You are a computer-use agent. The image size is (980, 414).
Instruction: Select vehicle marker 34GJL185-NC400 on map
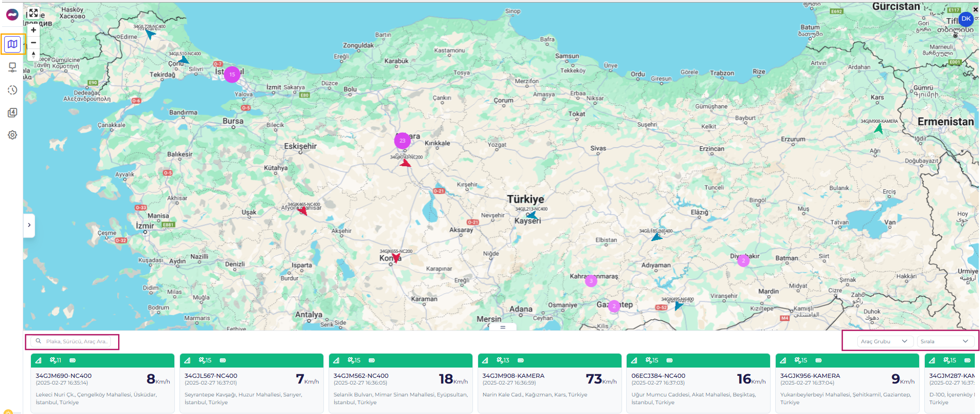pyautogui.click(x=656, y=237)
